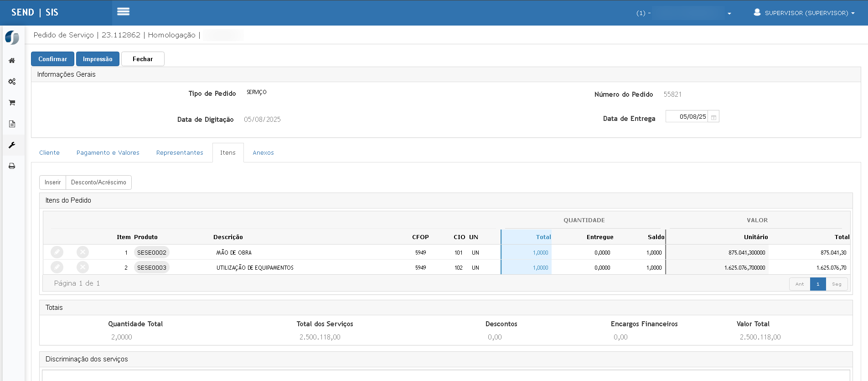Open the Representantes tab
The height and width of the screenshot is (381, 868).
pyautogui.click(x=180, y=153)
